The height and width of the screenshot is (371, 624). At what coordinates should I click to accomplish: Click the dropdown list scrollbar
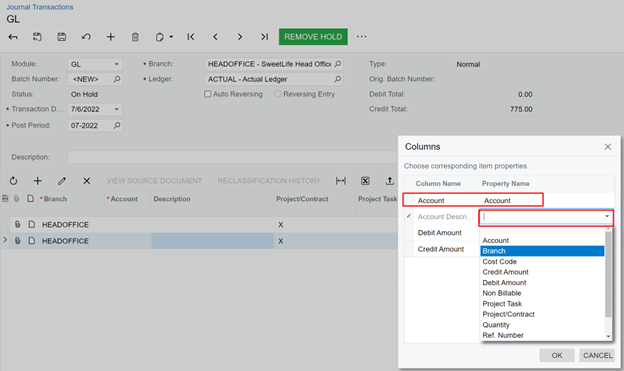click(x=608, y=275)
